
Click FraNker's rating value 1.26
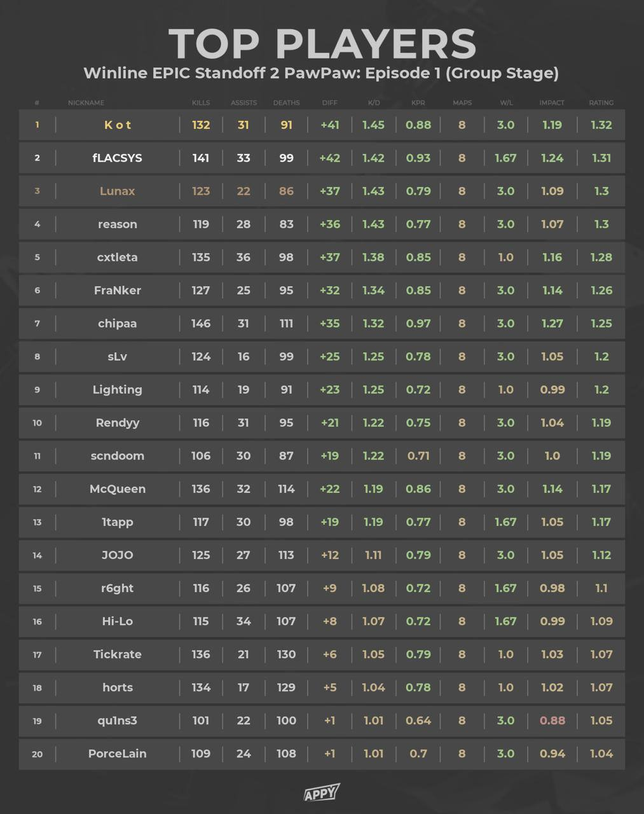coord(601,290)
